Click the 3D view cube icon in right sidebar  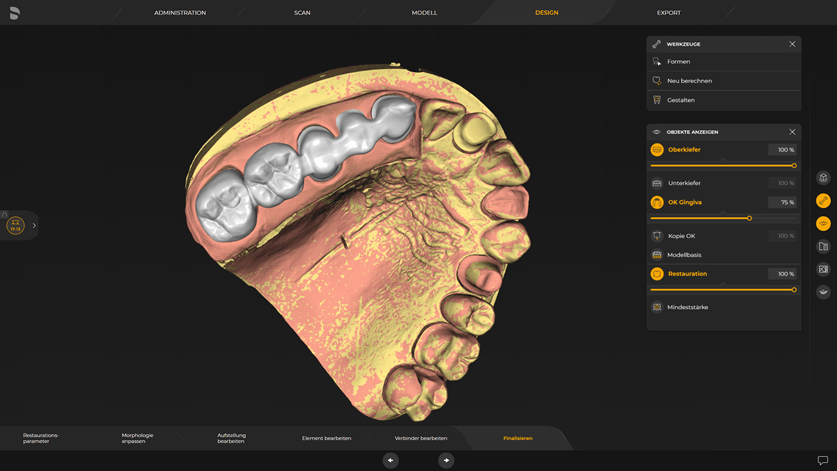pyautogui.click(x=823, y=178)
